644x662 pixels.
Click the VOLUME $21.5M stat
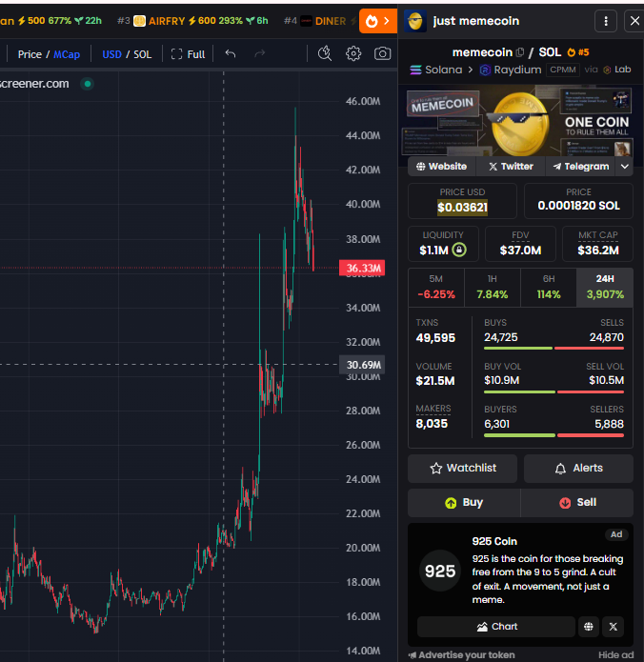coord(435,374)
